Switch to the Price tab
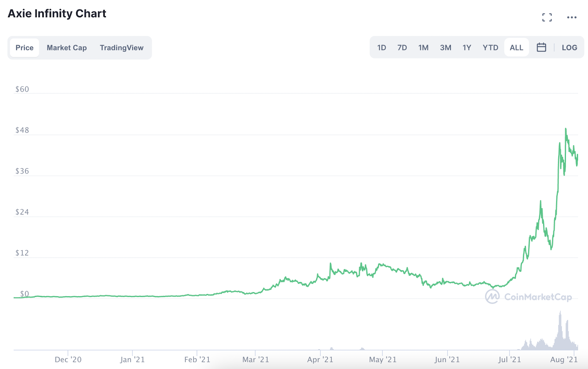 click(24, 48)
